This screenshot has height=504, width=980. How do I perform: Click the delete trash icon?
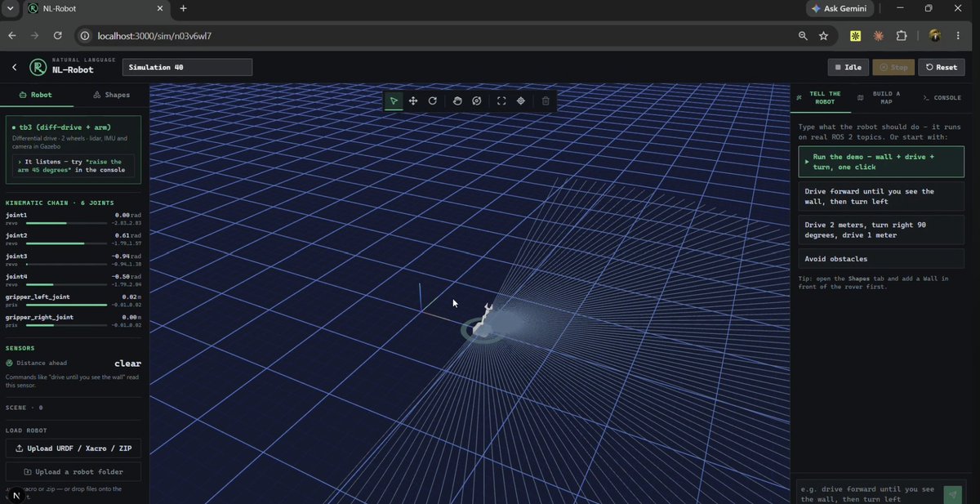point(546,101)
